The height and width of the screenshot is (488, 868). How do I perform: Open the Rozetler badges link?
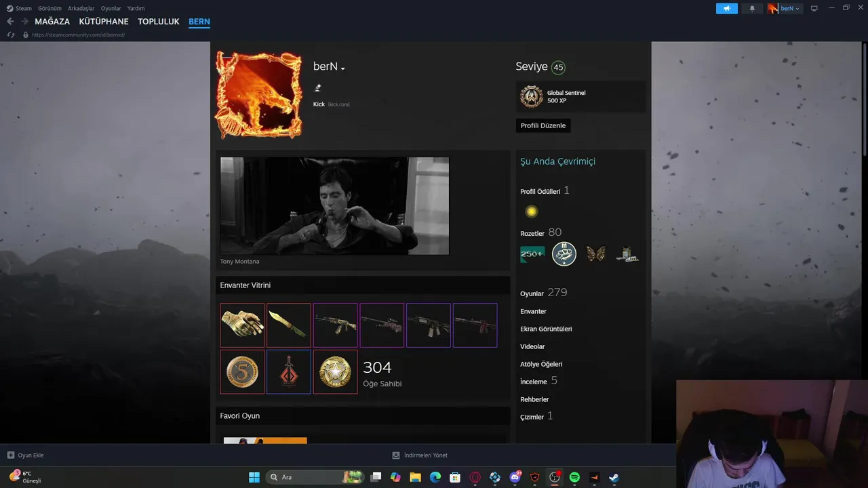[532, 234]
